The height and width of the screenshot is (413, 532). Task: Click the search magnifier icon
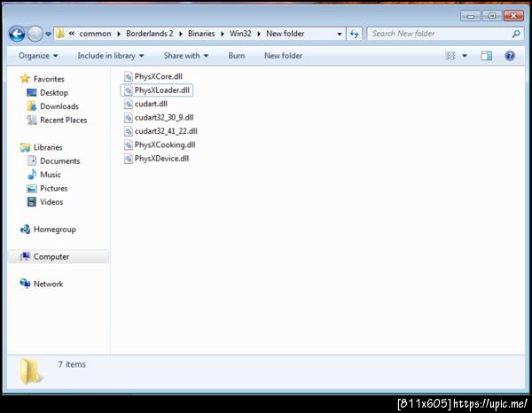point(516,34)
